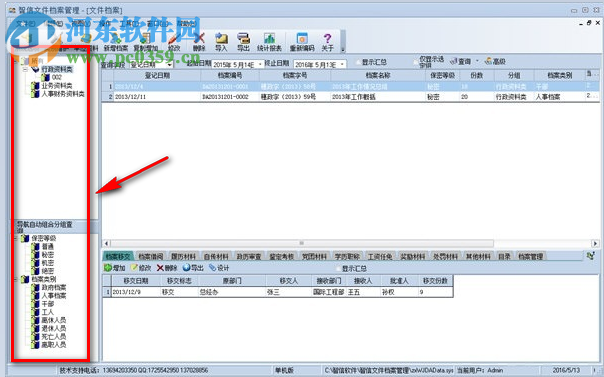
Task: Click the horizontal scrollbar thumb of the records grid
Action: pos(302,243)
